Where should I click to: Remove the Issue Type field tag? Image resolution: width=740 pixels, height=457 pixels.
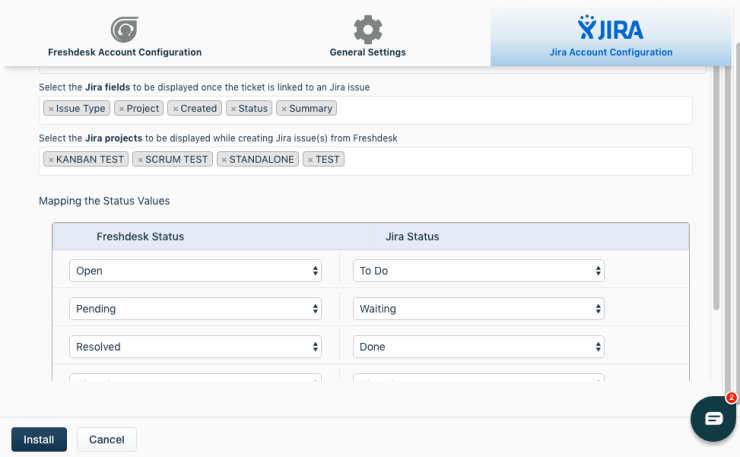click(51, 109)
